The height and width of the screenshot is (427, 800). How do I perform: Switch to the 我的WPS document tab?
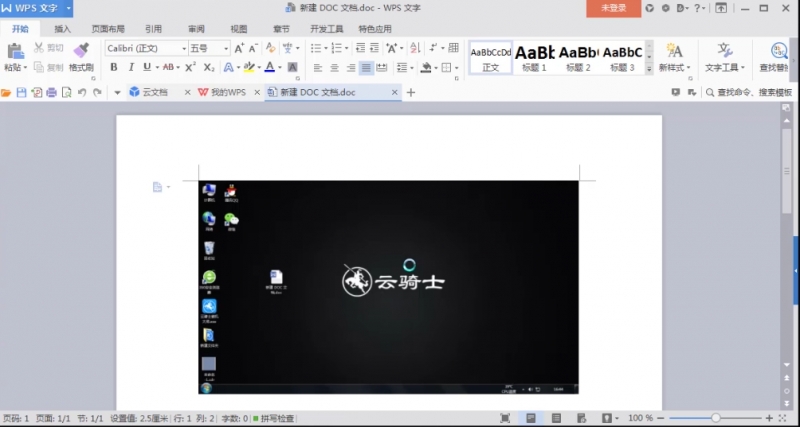click(x=229, y=92)
